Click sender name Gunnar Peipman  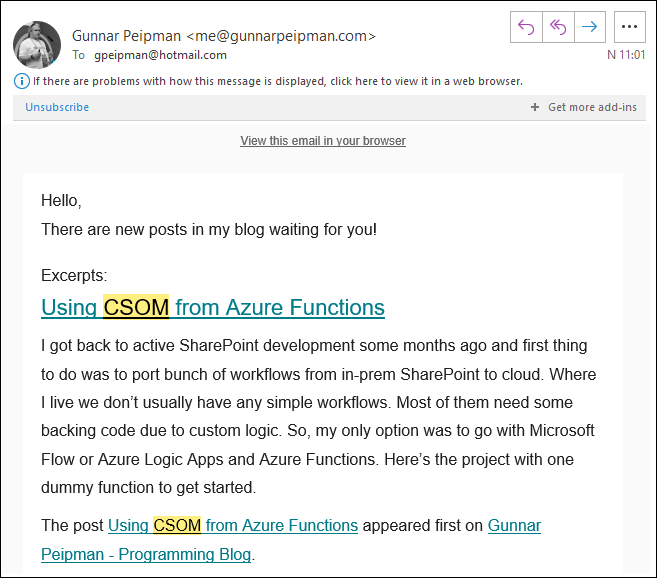tap(126, 36)
